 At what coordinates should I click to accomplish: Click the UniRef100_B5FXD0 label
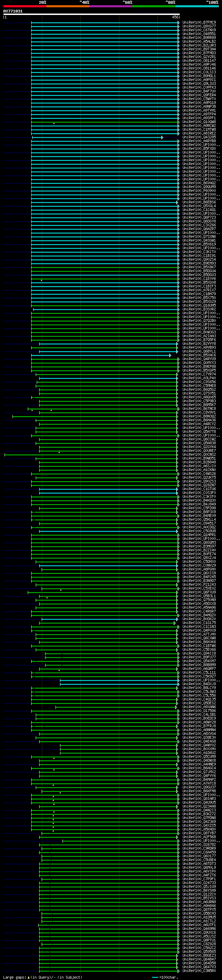tap(199, 148)
